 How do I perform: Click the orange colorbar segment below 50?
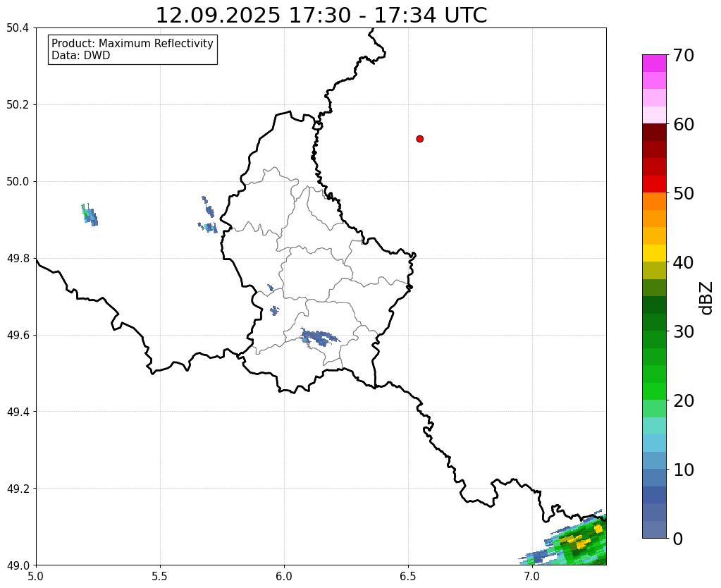pyautogui.click(x=654, y=202)
